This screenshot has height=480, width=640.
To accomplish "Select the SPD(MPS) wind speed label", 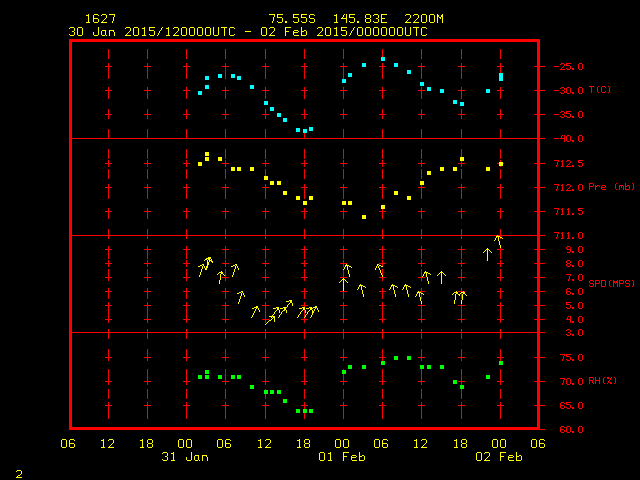I will 611,283.
